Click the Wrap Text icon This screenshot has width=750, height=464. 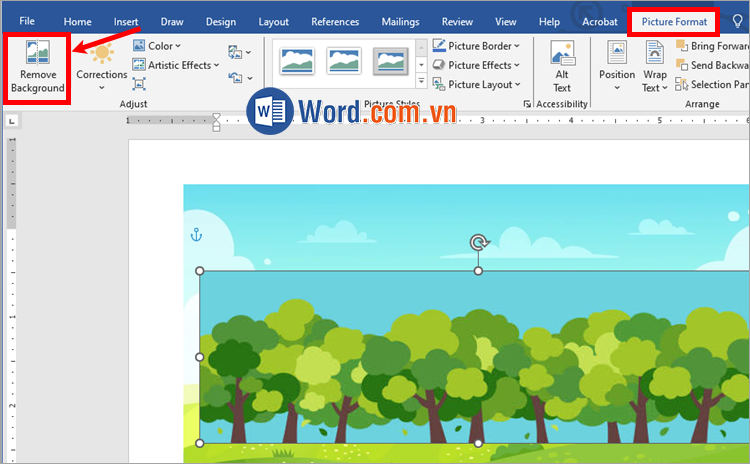[x=655, y=66]
